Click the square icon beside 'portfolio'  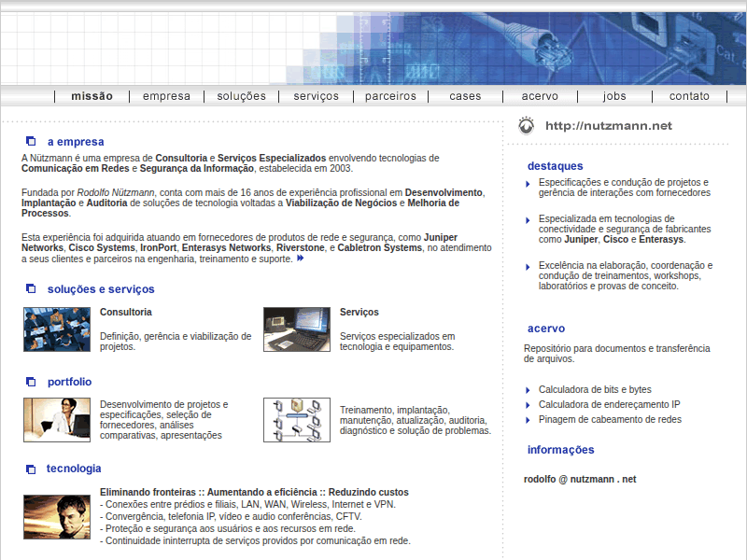31,382
